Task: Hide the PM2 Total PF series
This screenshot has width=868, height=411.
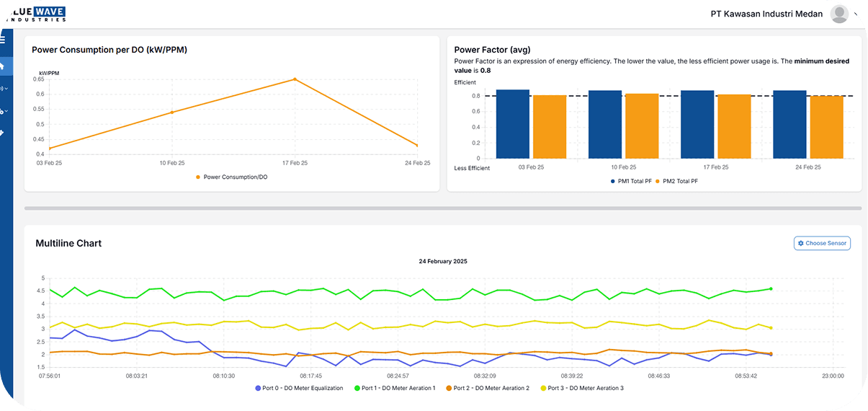Action: [676, 181]
